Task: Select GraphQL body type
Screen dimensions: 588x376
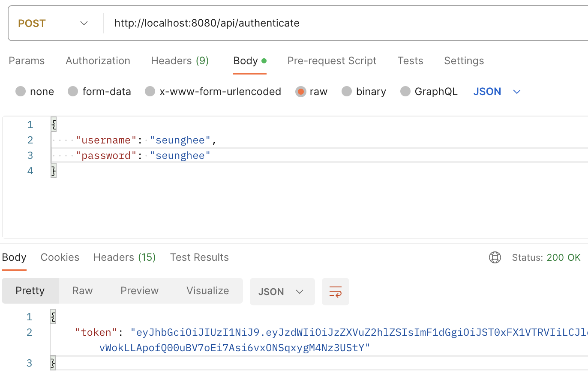Action: point(405,92)
